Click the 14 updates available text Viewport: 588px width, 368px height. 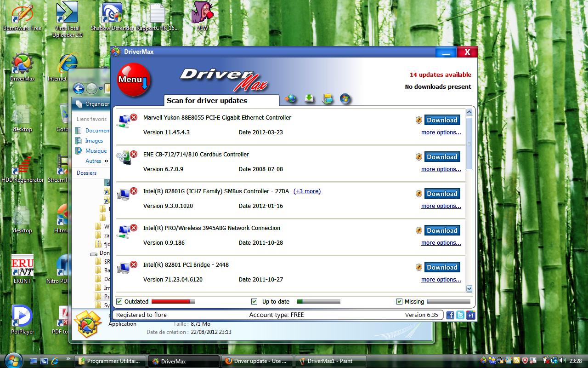[x=441, y=75]
